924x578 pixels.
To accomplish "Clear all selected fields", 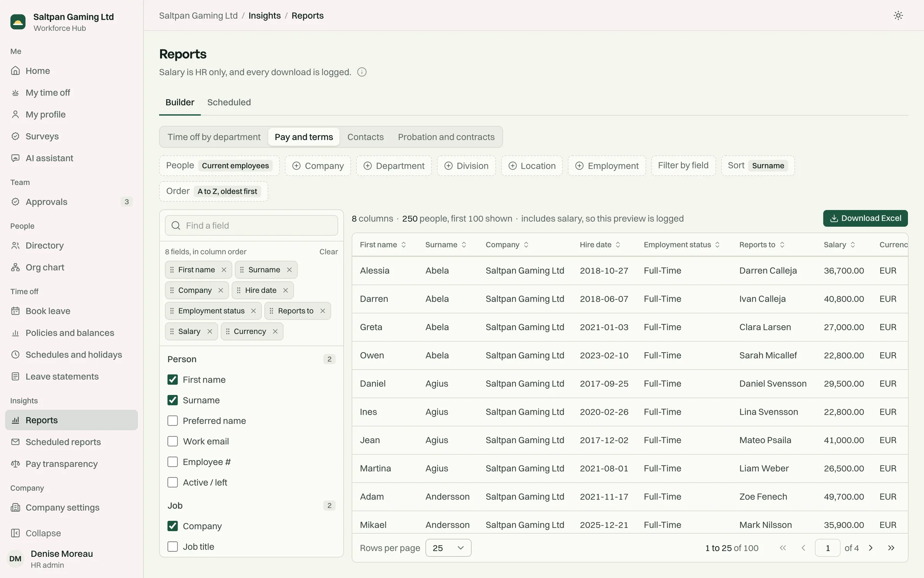I will coord(328,252).
